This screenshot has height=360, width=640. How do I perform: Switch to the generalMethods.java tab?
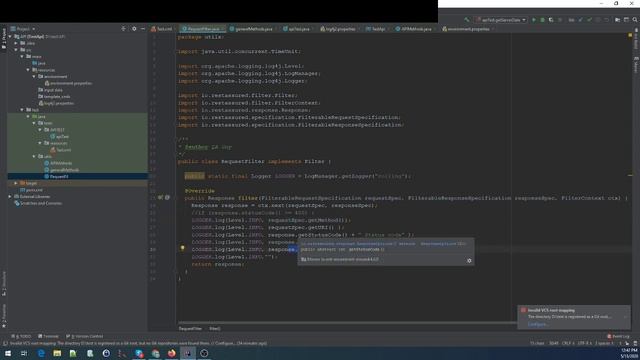tap(253, 29)
